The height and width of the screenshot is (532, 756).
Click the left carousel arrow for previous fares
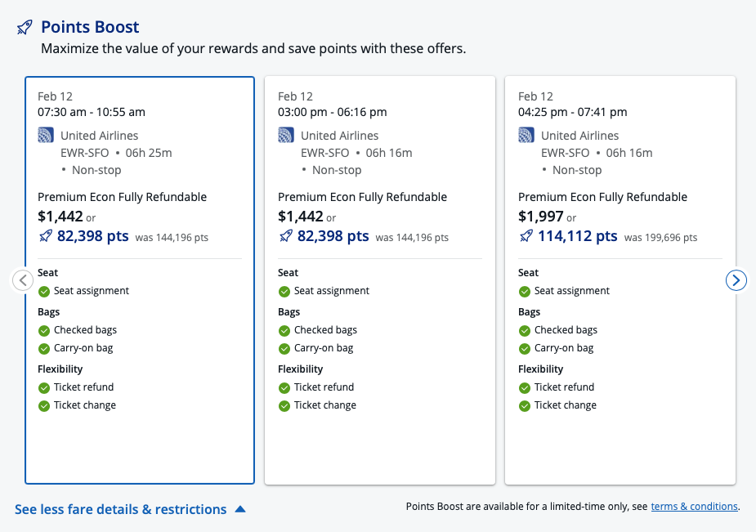(22, 279)
